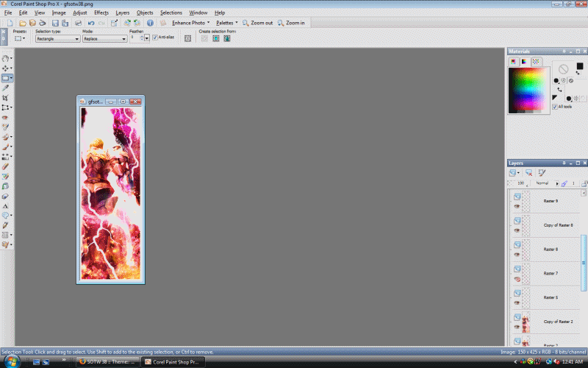Select the Eraser tool
Image resolution: width=588 pixels, height=368 pixels.
5,166
